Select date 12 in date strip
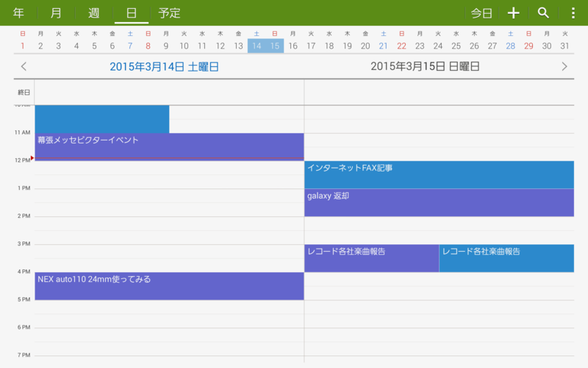588x368 pixels. [220, 46]
